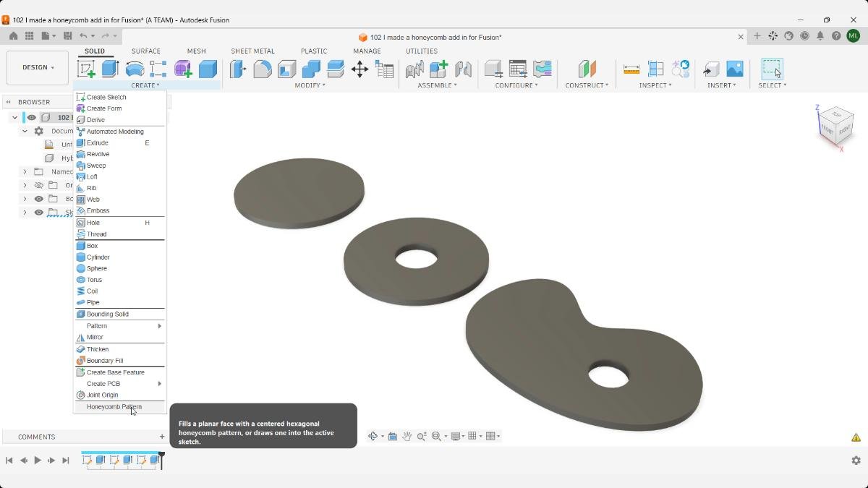868x488 pixels.
Task: Click the Insert Canvas image icon
Action: coord(734,69)
